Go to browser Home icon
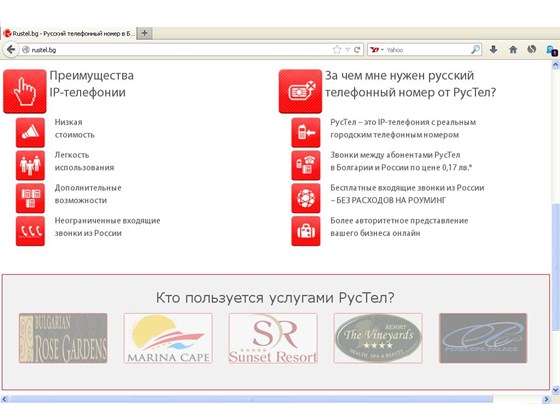The image size is (560, 420). [x=513, y=49]
